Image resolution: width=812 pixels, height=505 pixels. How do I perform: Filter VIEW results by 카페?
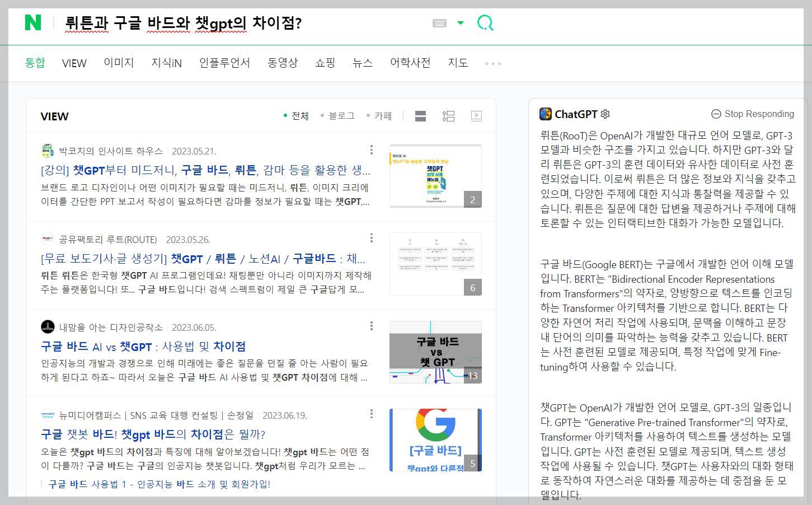click(x=379, y=116)
